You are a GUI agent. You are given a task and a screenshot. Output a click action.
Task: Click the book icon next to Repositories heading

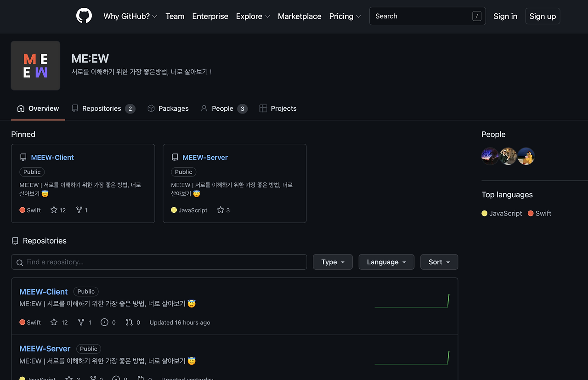(15, 241)
